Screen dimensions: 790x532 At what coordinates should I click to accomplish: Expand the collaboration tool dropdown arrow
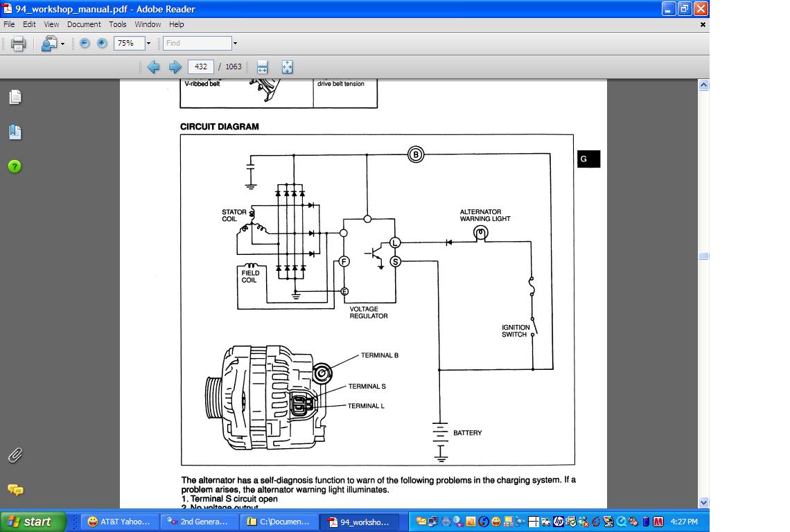62,44
